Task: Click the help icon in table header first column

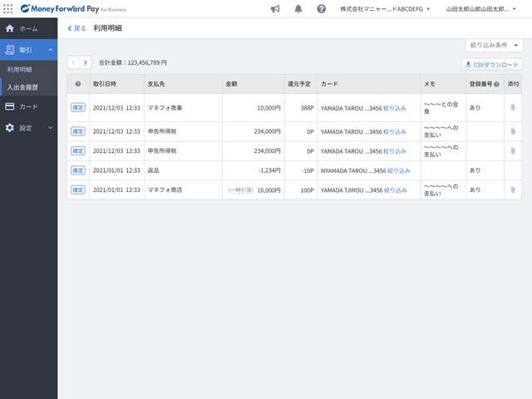Action: [x=78, y=84]
